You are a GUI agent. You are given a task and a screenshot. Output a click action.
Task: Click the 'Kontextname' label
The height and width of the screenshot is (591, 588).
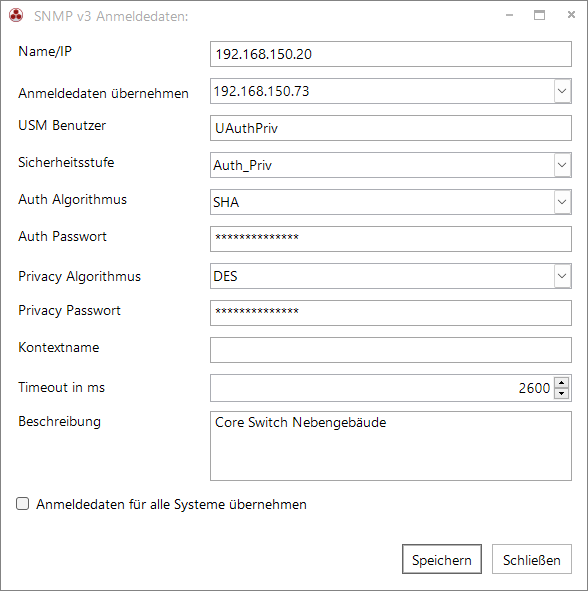[x=59, y=347]
